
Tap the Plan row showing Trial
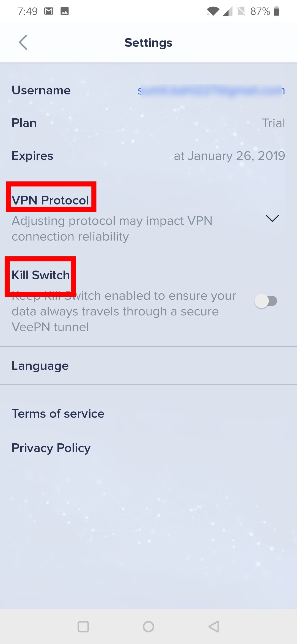(148, 123)
